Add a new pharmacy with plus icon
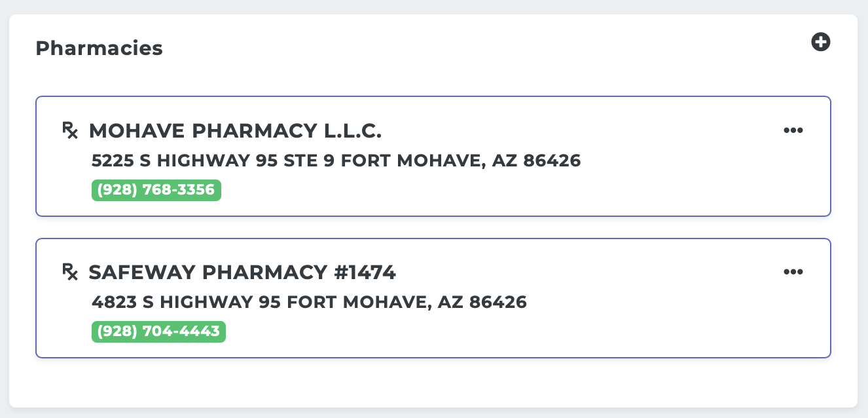The width and height of the screenshot is (868, 418). pos(821,43)
